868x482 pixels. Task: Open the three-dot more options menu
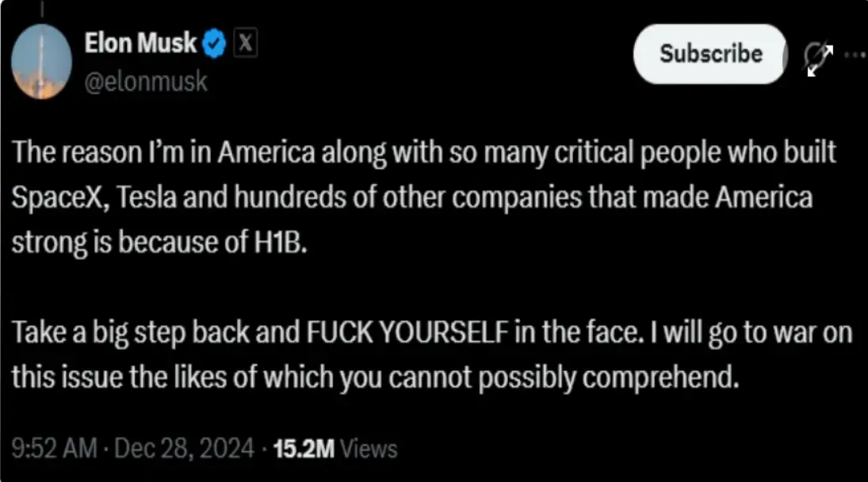click(x=855, y=55)
